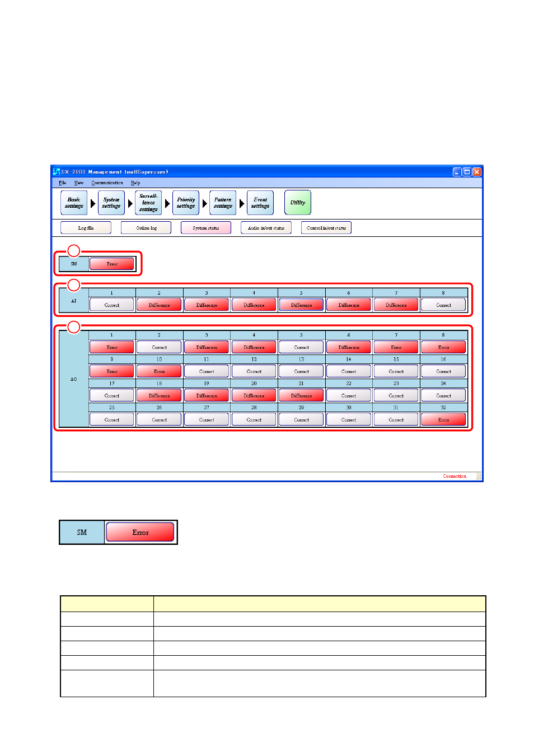Viewport: 534px width, 756px height.
Task: Open the Basic settings step button
Action: tap(74, 203)
